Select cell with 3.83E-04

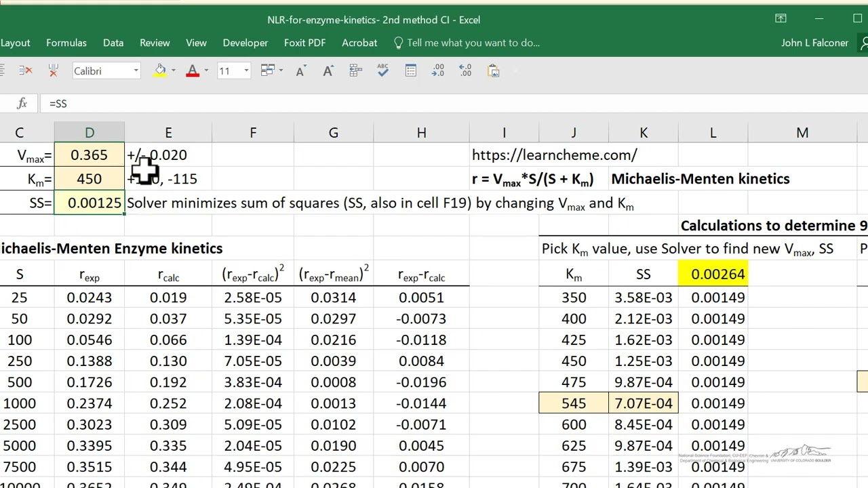click(253, 382)
